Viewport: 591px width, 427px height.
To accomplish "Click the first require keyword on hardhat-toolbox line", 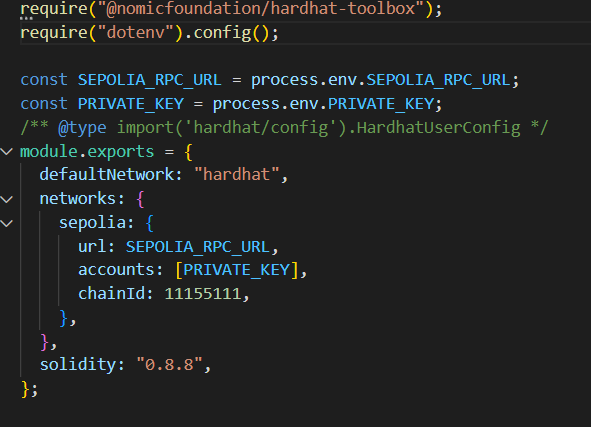I will 54,9.
